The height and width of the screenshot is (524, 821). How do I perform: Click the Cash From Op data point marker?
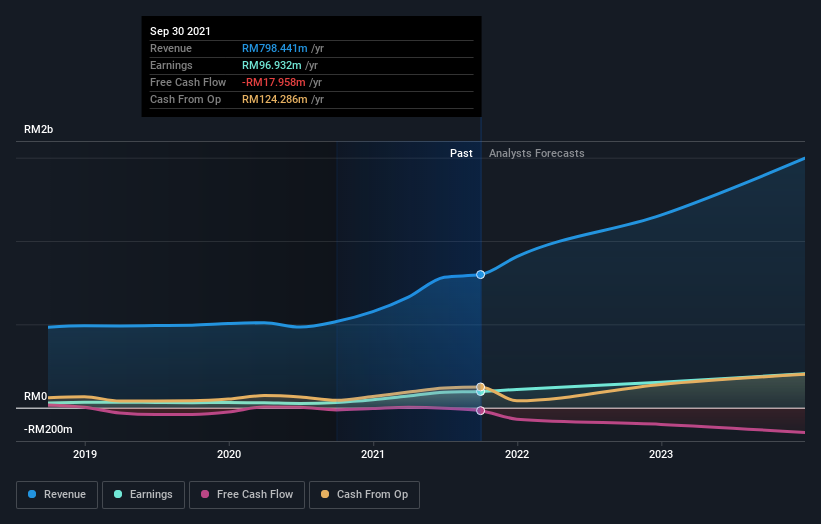click(x=480, y=387)
